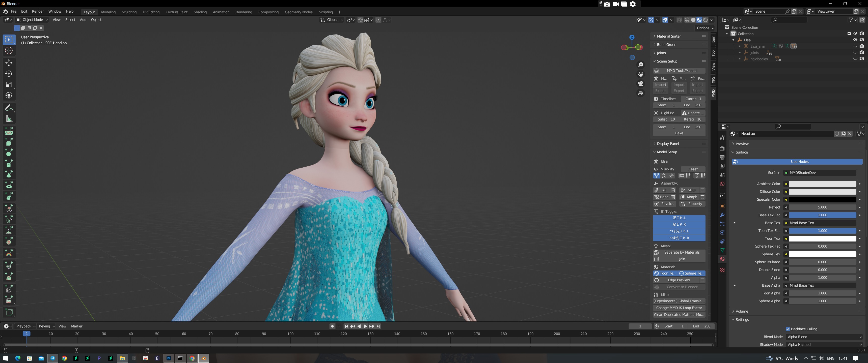This screenshot has height=363, width=868.
Task: Select the Scale tool
Action: (9, 84)
